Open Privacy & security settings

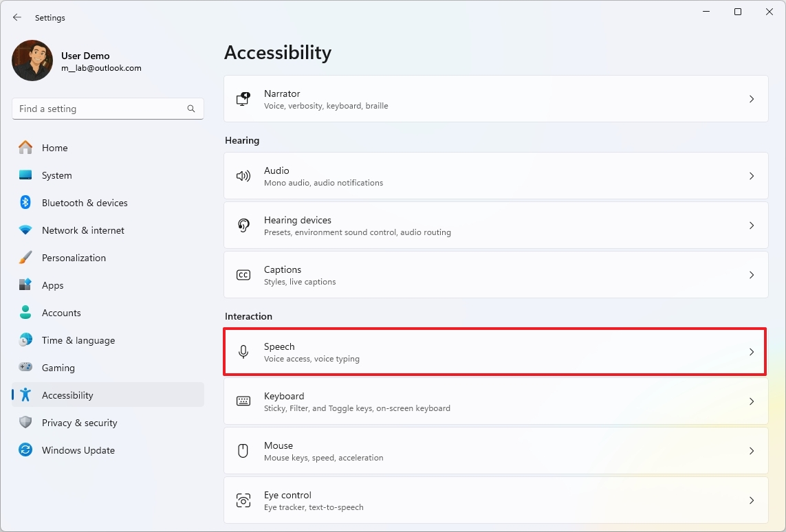coord(80,423)
